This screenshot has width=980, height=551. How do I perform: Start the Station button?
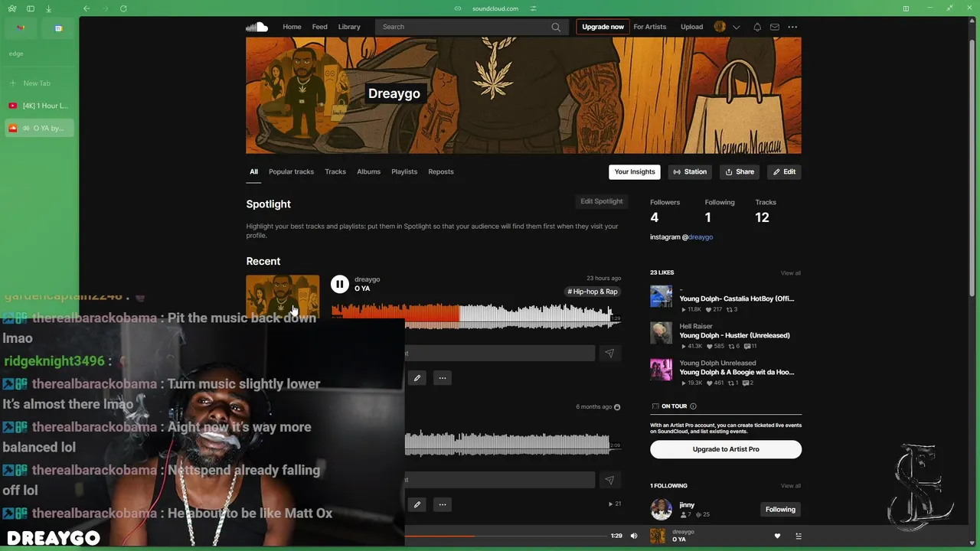(690, 172)
